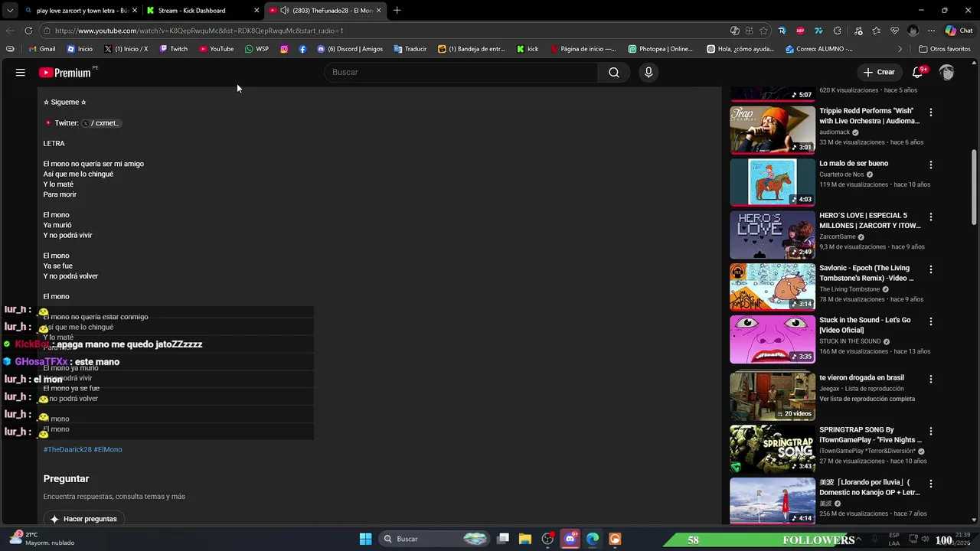The image size is (980, 551).
Task: Open Stuck in the Sound Let's Go video
Action: [x=865, y=325]
